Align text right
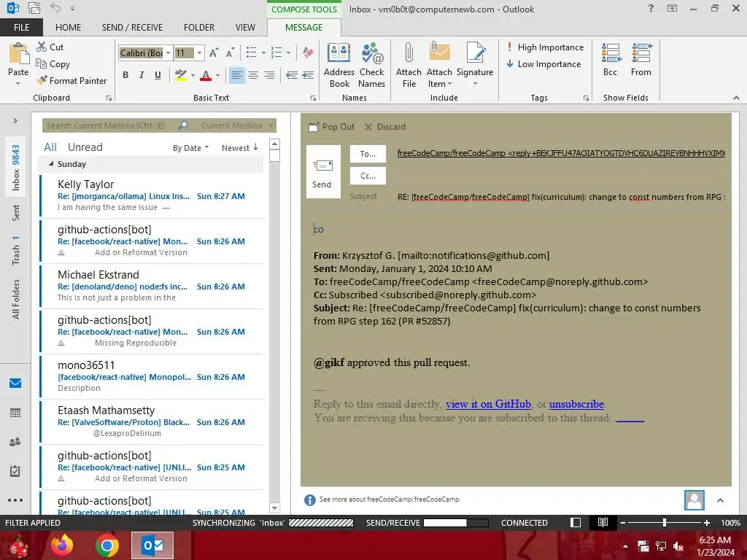This screenshot has width=747, height=560. coord(269,75)
